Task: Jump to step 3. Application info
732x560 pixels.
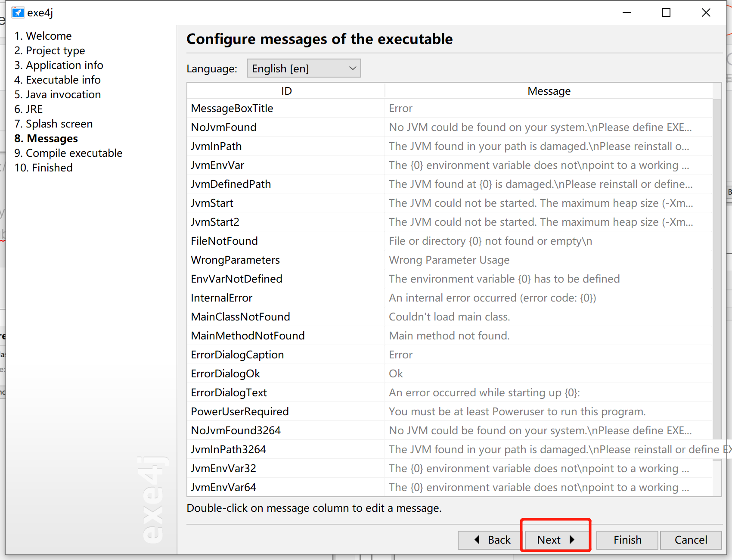Action: (59, 65)
